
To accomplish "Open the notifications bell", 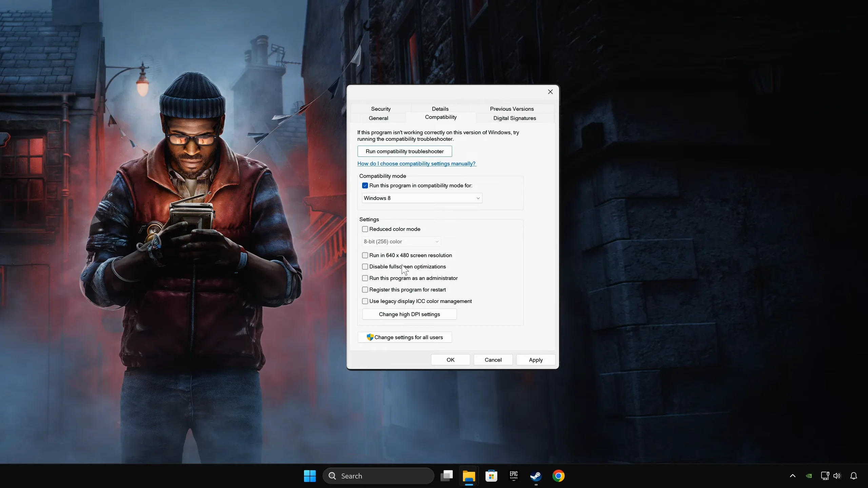I will [854, 476].
